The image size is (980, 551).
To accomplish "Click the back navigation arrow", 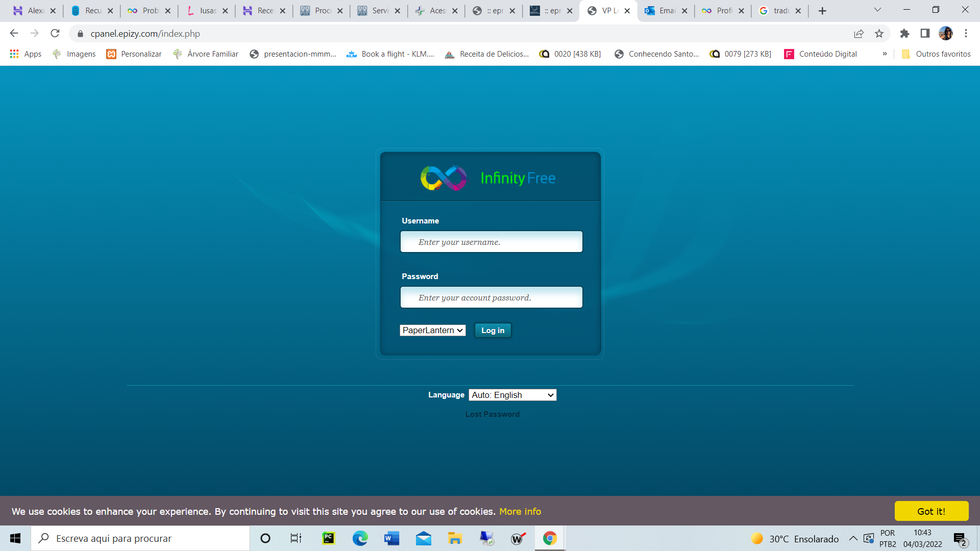I will click(14, 33).
